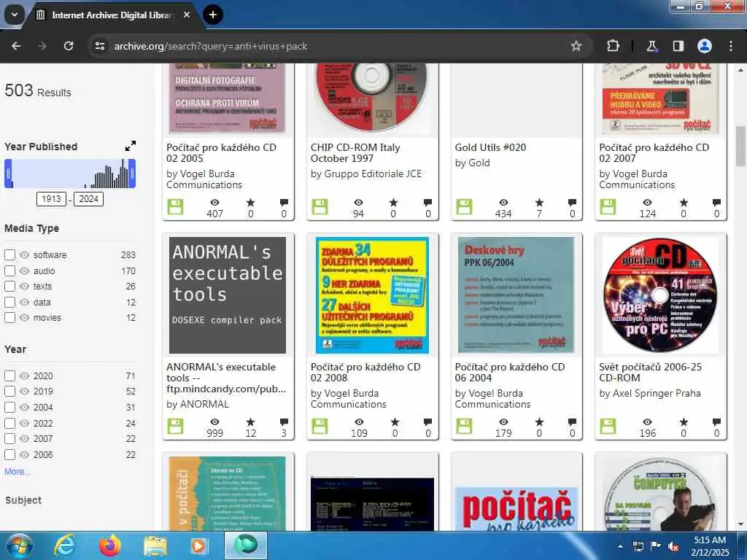The height and width of the screenshot is (560, 747).
Task: Check the software media type checkbox
Action: pyautogui.click(x=9, y=254)
